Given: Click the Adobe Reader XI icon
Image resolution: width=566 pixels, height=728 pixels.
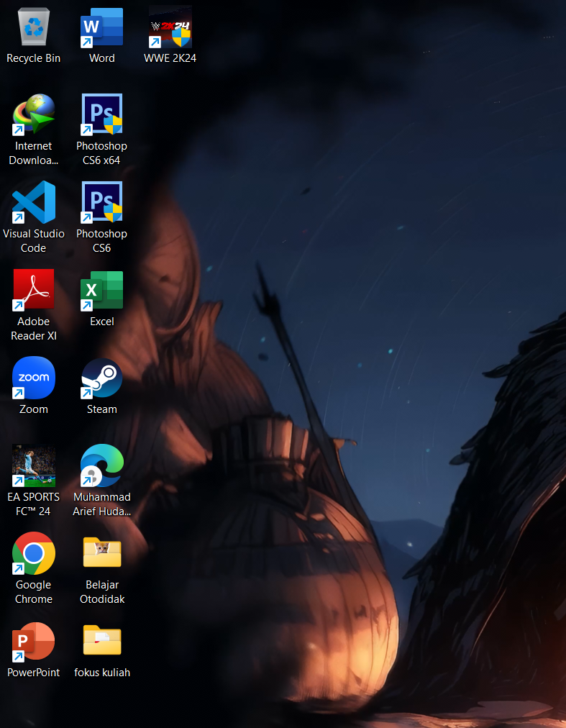Looking at the screenshot, I should (x=34, y=290).
